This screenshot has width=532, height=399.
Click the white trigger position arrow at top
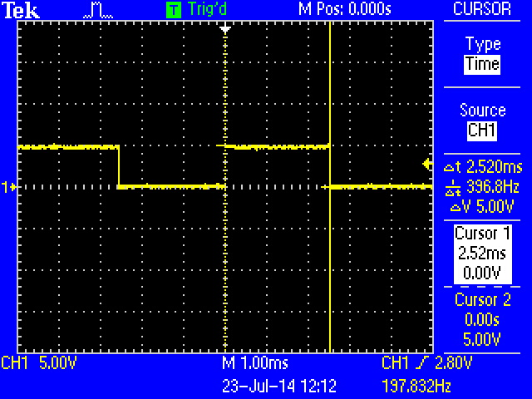[x=224, y=29]
